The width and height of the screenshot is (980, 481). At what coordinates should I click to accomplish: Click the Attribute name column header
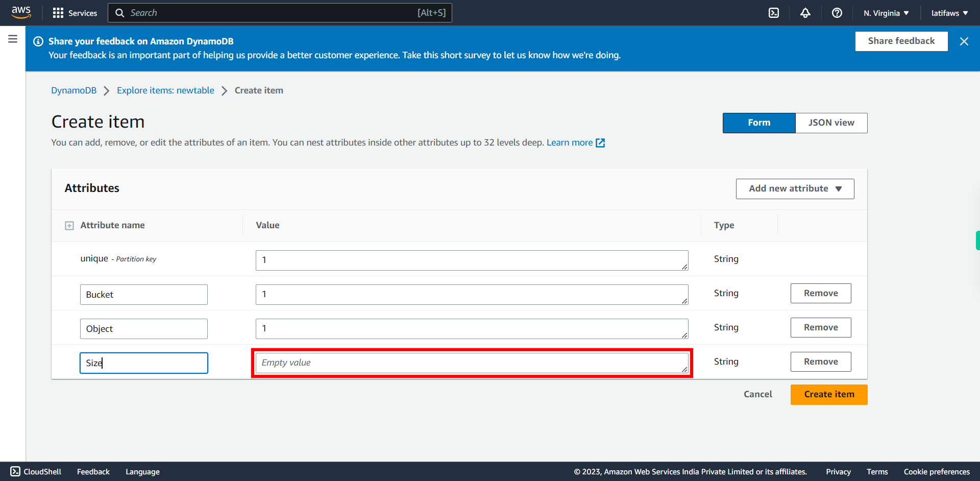click(x=112, y=225)
